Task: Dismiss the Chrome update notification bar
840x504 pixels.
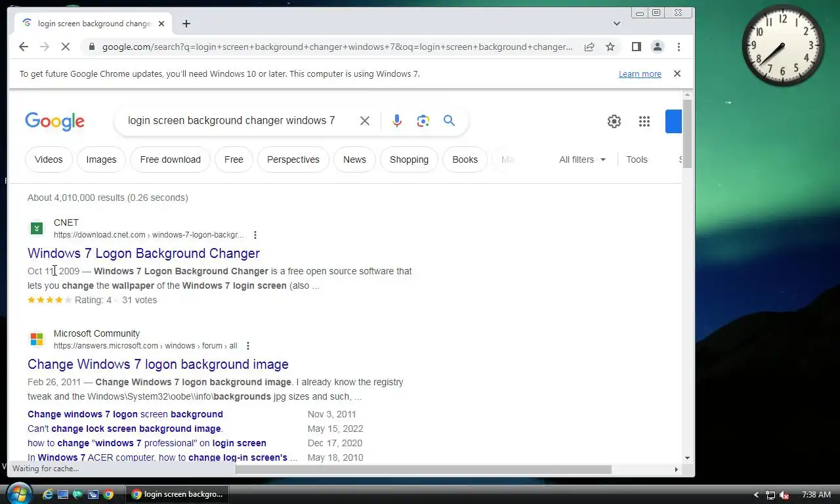Action: [677, 73]
